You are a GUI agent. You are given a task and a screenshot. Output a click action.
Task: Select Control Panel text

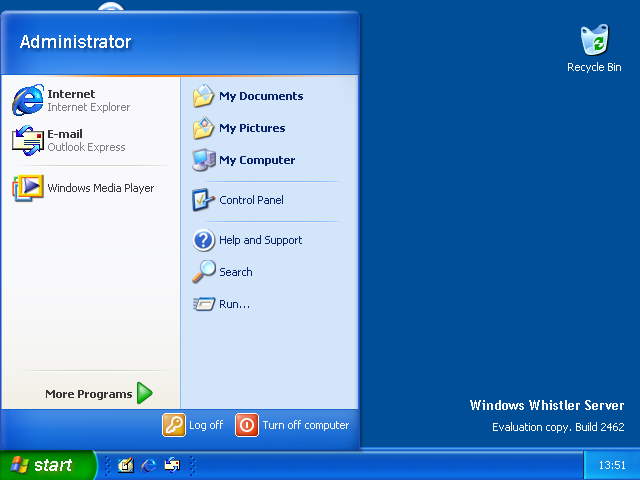[x=251, y=200]
